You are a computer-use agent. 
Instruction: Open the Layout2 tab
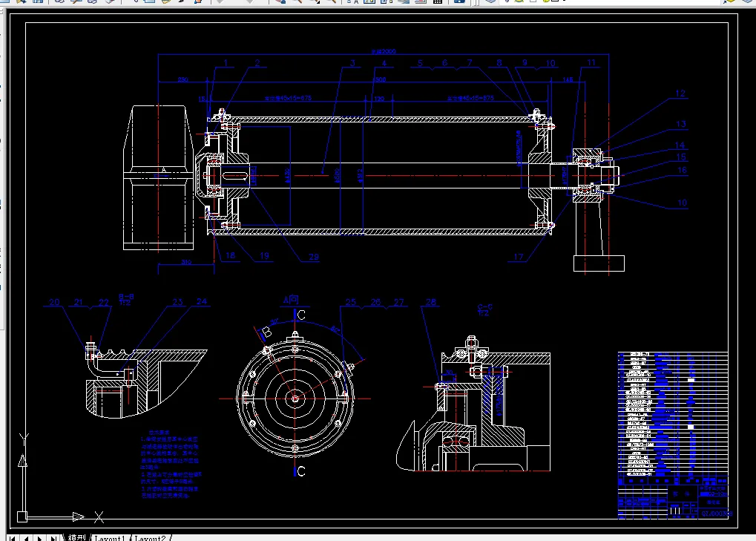150,537
